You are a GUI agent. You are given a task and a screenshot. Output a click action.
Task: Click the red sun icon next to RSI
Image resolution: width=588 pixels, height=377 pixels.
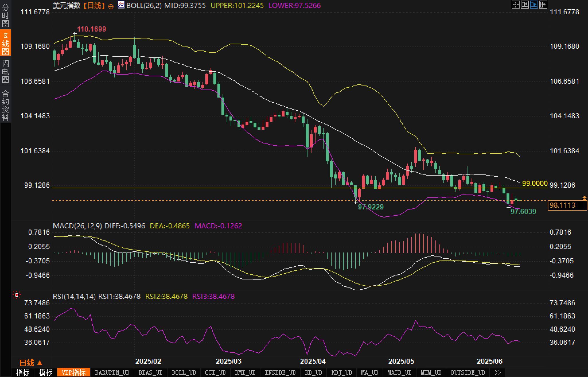17,295
